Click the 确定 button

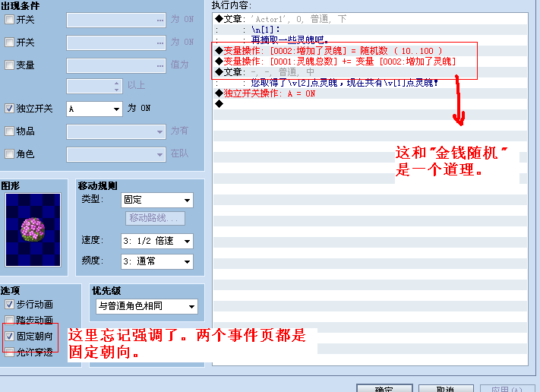click(x=384, y=388)
